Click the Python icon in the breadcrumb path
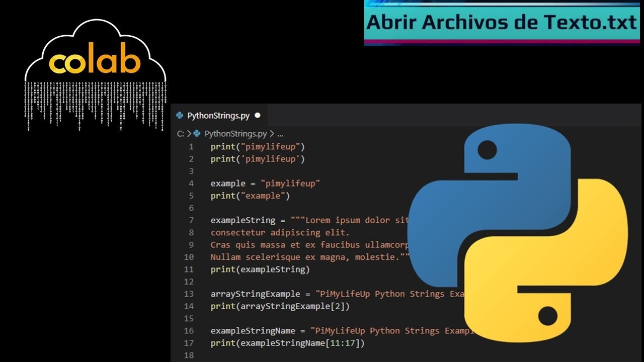This screenshot has height=362, width=644. coord(197,134)
